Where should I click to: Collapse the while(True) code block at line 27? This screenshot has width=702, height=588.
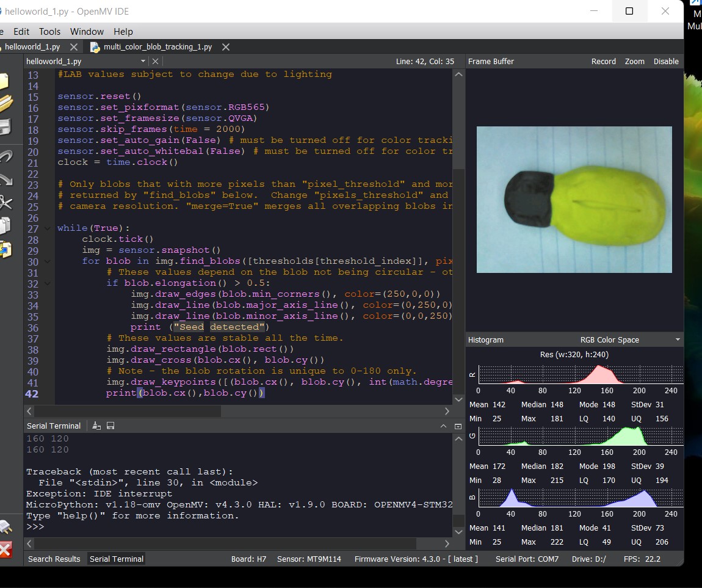(48, 228)
